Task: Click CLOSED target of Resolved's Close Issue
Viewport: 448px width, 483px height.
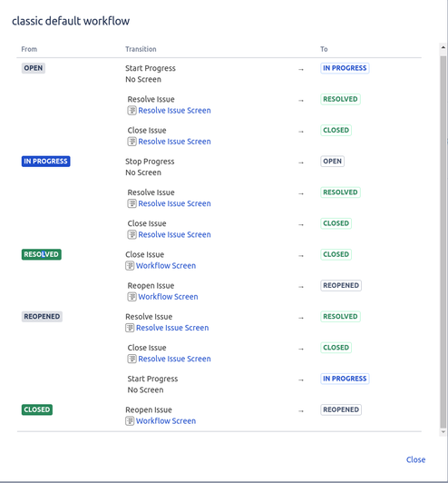Action: (336, 254)
